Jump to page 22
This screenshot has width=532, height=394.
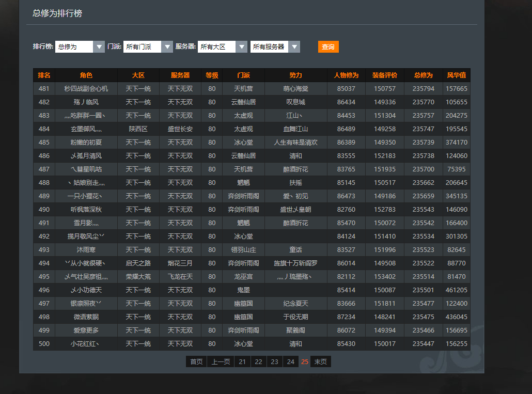click(258, 362)
